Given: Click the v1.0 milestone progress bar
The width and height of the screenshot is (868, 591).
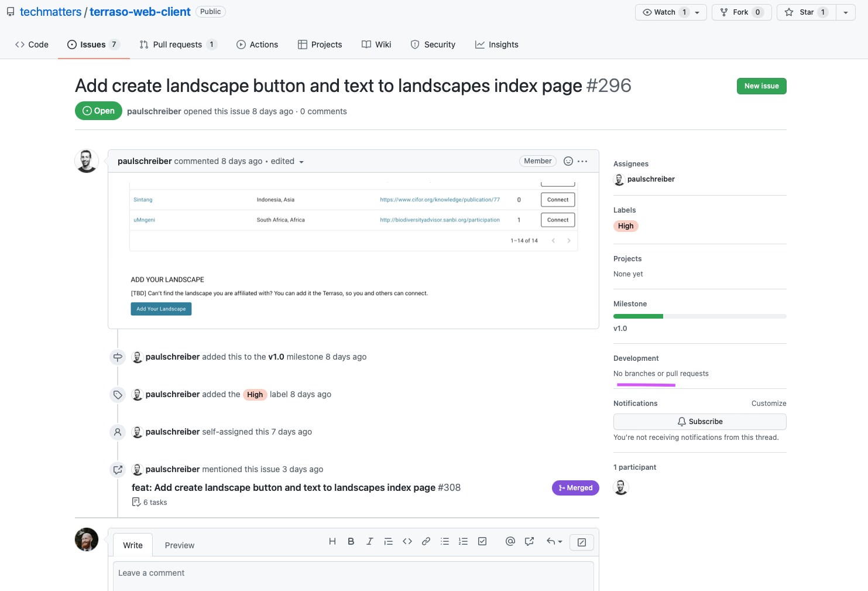Looking at the screenshot, I should coord(699,316).
